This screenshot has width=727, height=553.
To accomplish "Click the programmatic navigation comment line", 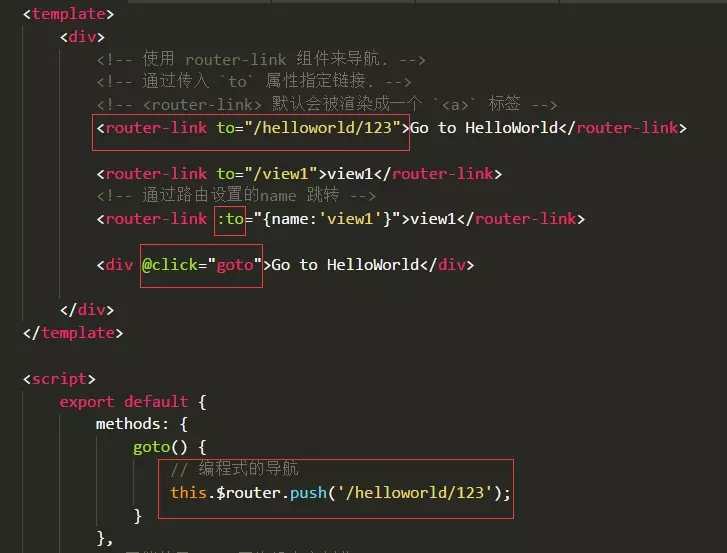I will pyautogui.click(x=234, y=469).
